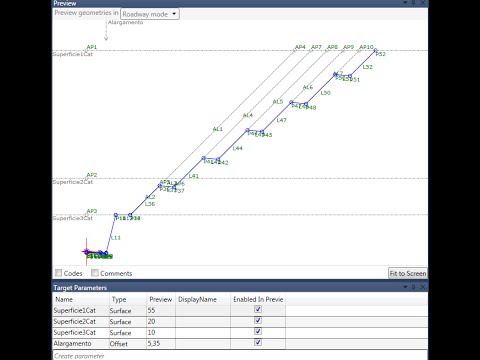Select link label L50 in preview
This screenshot has height=360, width=480.
point(326,93)
